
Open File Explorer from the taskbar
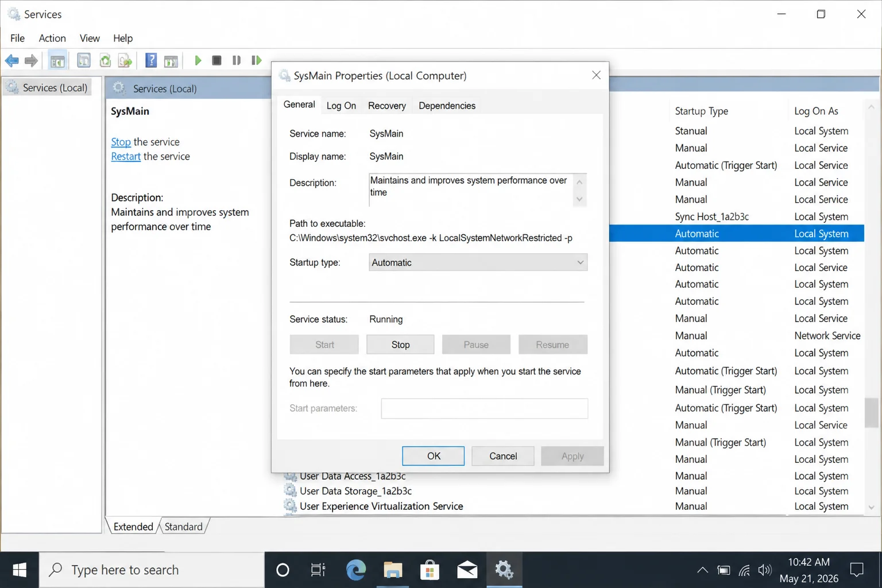[x=393, y=570]
